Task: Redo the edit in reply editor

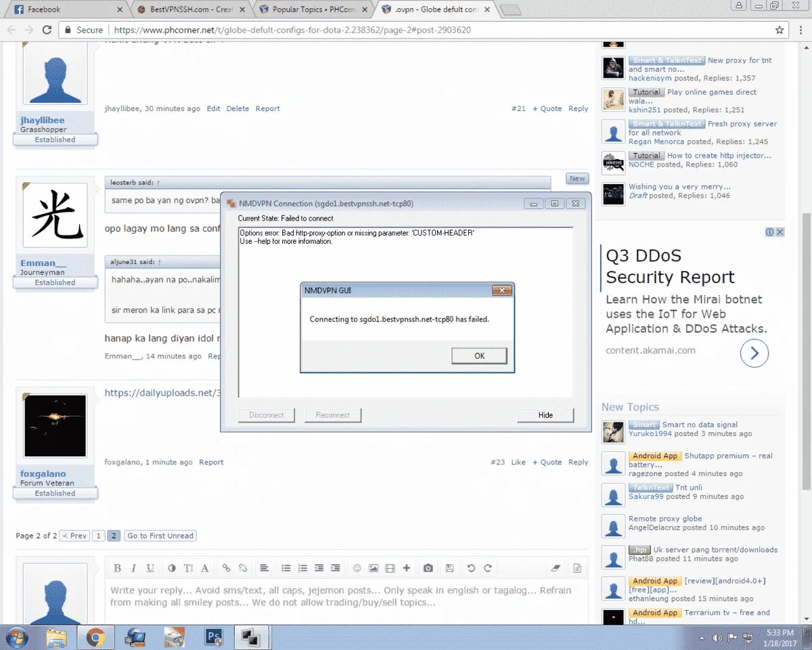Action: click(487, 568)
